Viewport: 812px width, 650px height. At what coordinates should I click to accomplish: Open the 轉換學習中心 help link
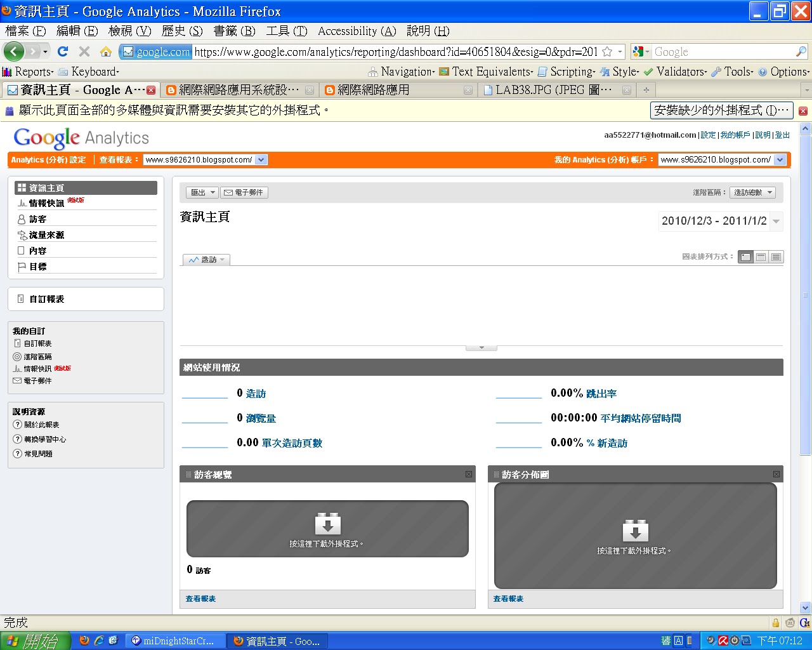(44, 439)
